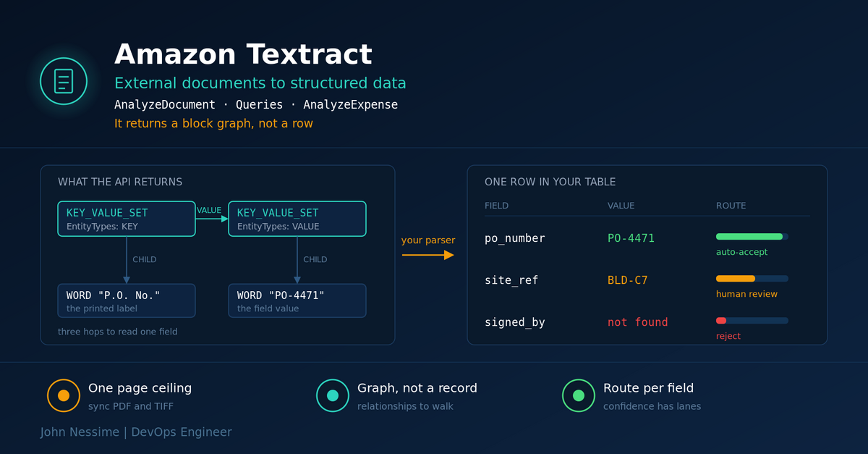Click the BLD-C7 value cell
The image size is (868, 454).
[x=628, y=280]
